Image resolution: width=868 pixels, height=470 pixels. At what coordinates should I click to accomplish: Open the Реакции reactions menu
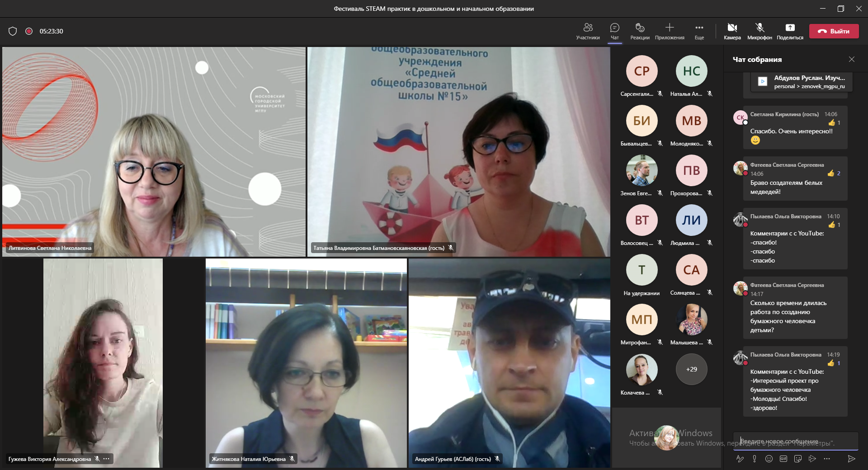point(640,31)
